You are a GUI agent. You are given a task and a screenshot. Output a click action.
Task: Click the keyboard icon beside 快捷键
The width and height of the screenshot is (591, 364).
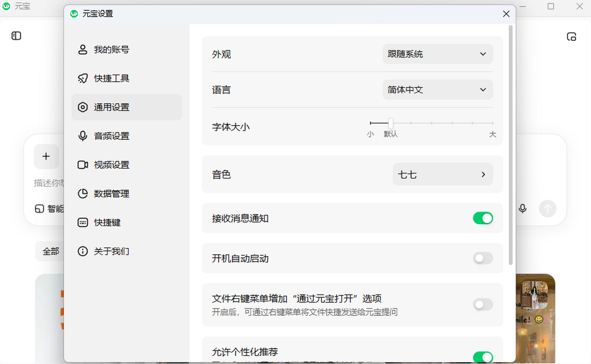[83, 222]
